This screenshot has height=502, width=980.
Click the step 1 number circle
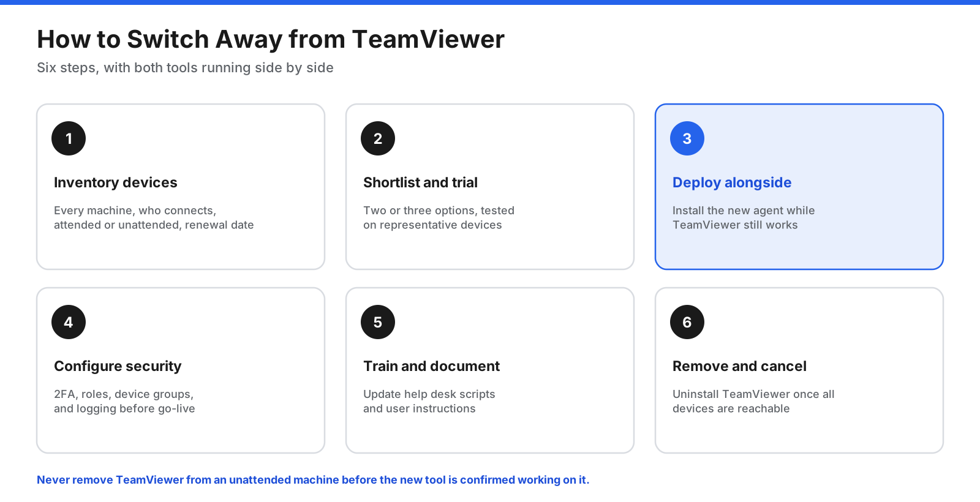[x=69, y=138]
